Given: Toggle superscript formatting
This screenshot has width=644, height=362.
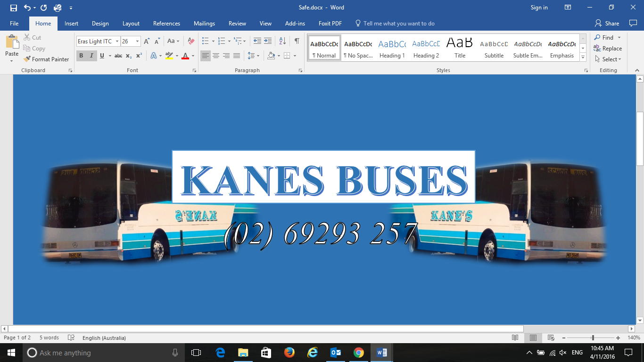Looking at the screenshot, I should 138,56.
